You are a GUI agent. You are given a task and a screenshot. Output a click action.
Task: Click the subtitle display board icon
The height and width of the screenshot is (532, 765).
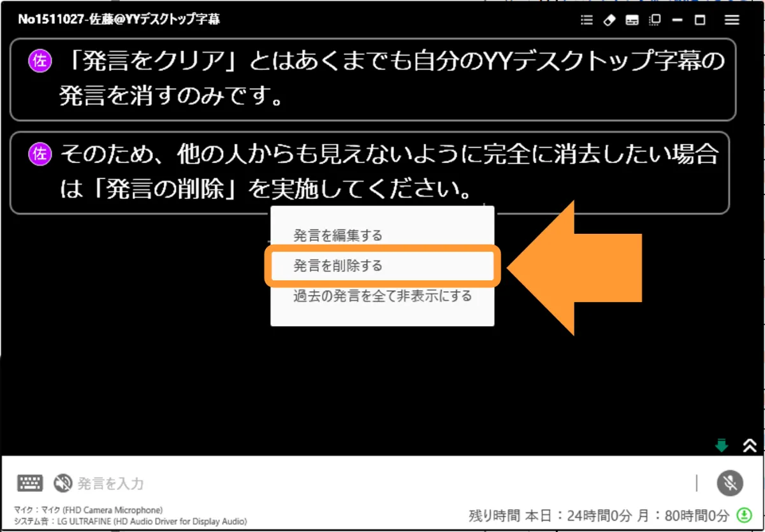point(632,20)
